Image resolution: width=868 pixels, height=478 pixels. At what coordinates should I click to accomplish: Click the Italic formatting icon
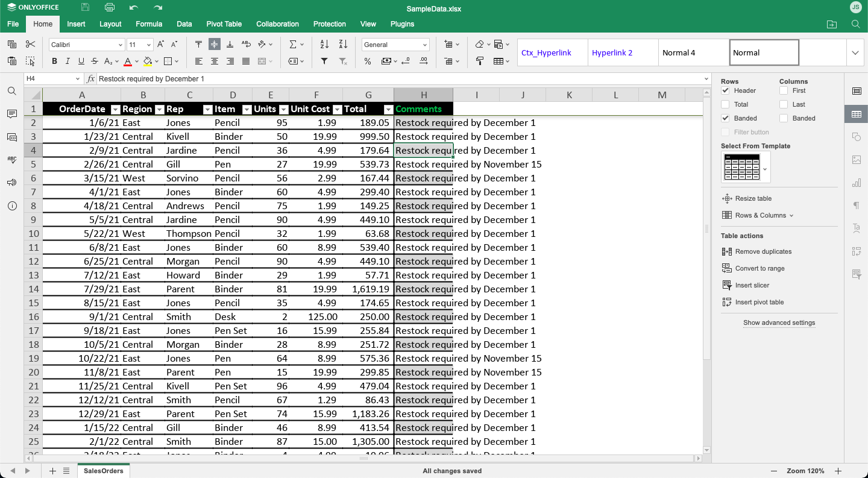pos(68,61)
